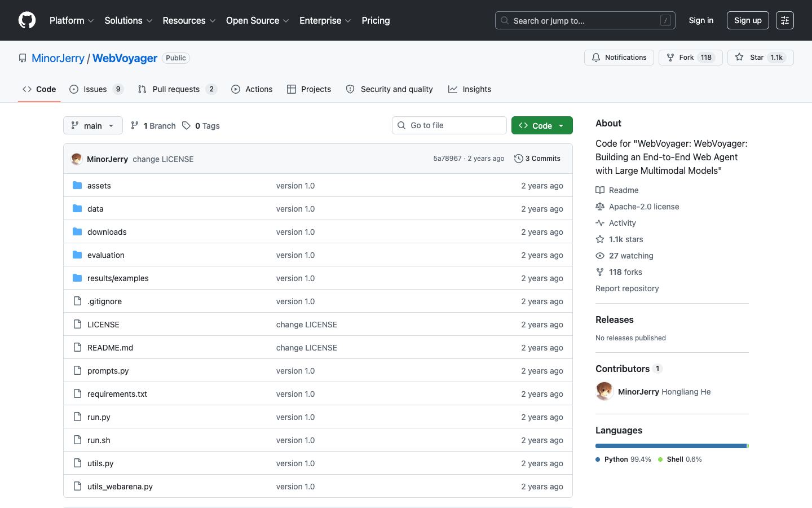
Task: Click the folder icon next to assets
Action: [77, 185]
